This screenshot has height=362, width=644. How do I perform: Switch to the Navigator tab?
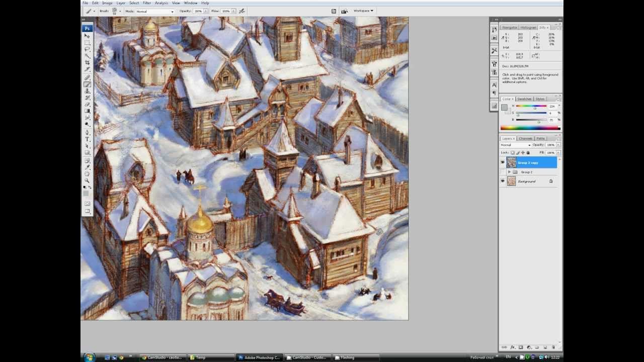(510, 27)
